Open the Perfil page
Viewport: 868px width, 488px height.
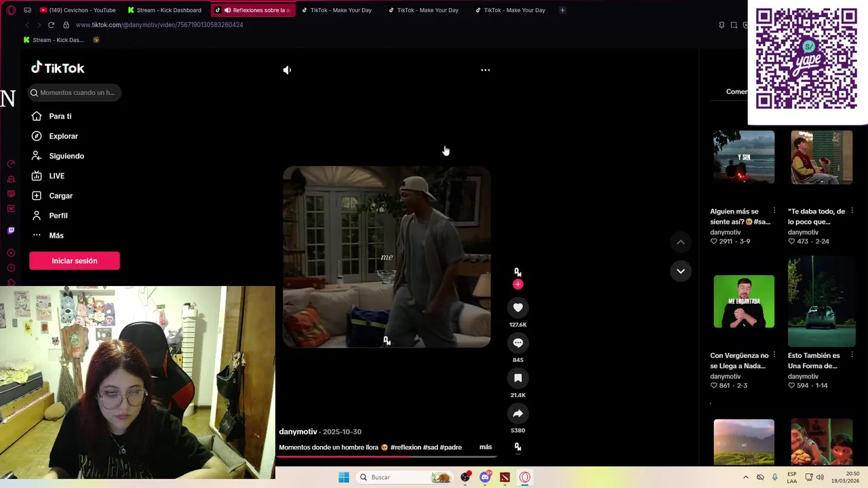click(50, 216)
